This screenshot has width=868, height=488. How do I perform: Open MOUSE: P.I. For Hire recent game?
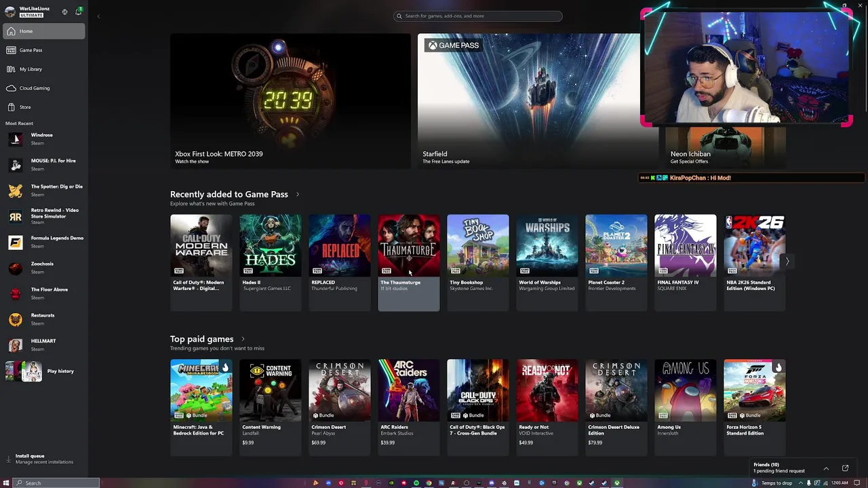point(44,165)
